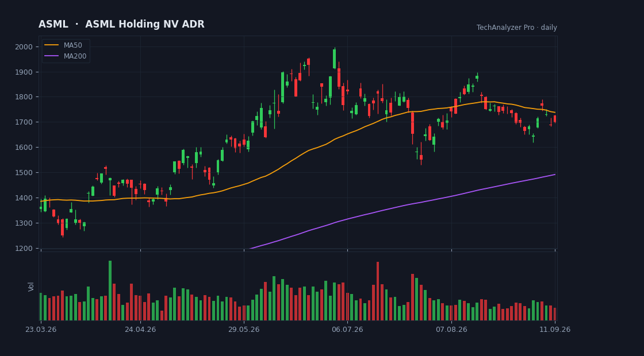Click the 1800 price axis label

tap(24, 97)
